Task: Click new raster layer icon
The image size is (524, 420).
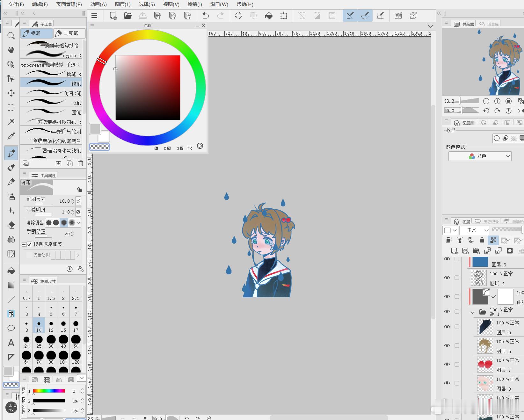Action: click(454, 251)
